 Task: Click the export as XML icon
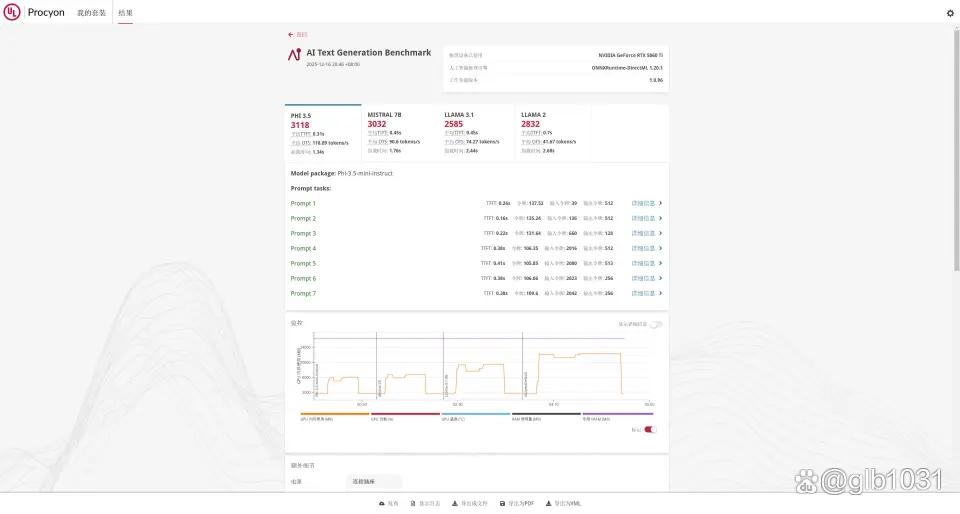549,504
